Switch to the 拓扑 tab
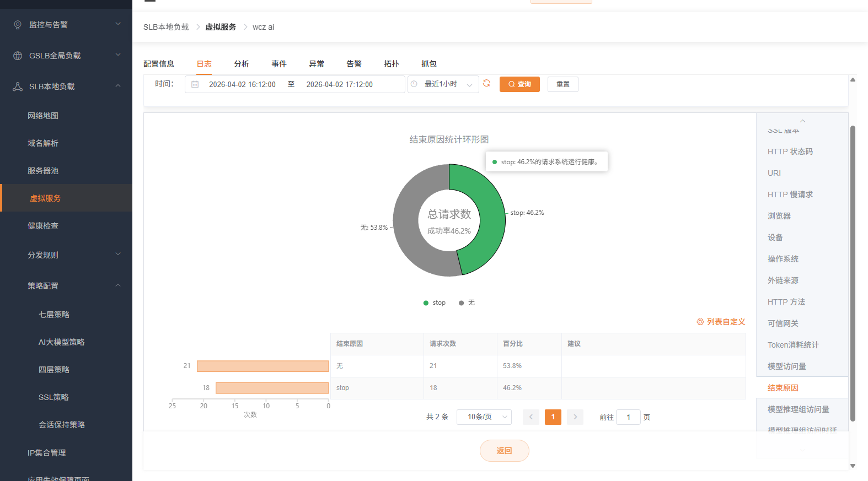The width and height of the screenshot is (868, 481). (x=392, y=64)
